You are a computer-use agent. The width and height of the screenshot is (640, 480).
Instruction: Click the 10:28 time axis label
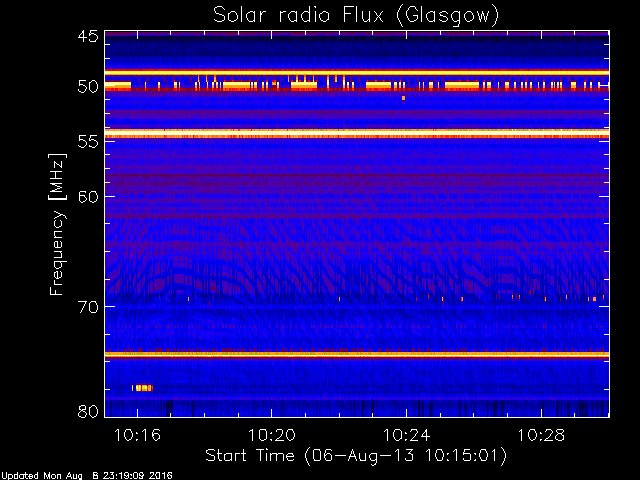coord(541,435)
